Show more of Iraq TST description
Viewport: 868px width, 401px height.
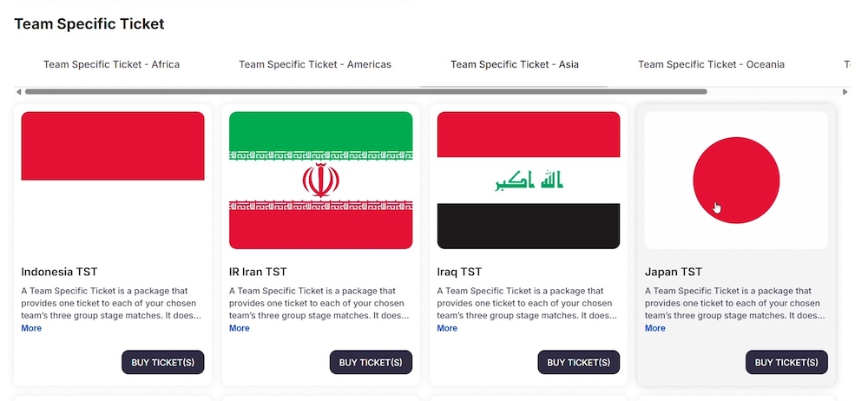(447, 328)
